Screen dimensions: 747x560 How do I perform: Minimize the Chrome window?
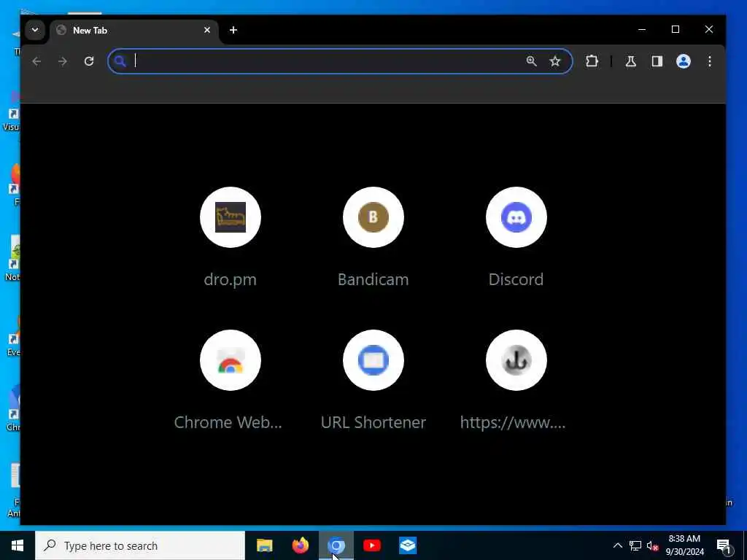point(642,29)
